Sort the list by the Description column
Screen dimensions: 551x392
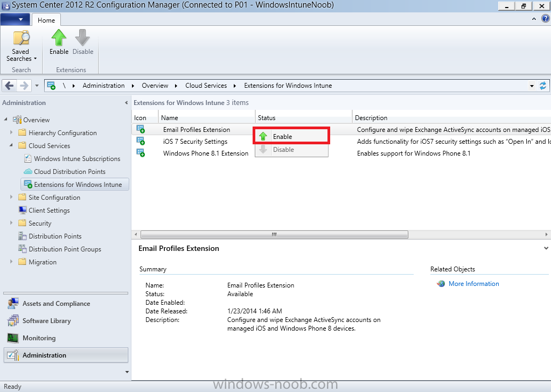(451, 118)
